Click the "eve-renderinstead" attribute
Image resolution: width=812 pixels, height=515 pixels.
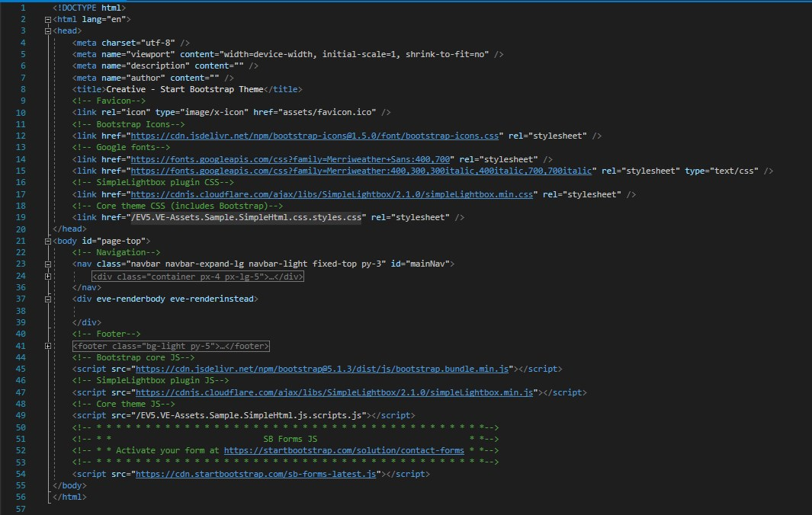pos(212,299)
